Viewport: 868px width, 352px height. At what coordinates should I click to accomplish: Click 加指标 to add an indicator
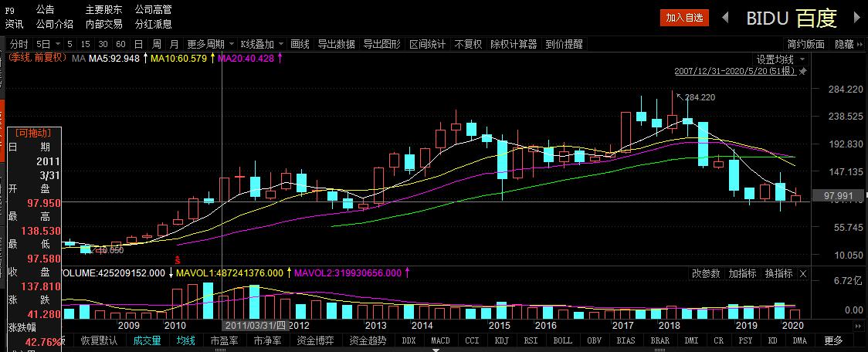coord(742,273)
